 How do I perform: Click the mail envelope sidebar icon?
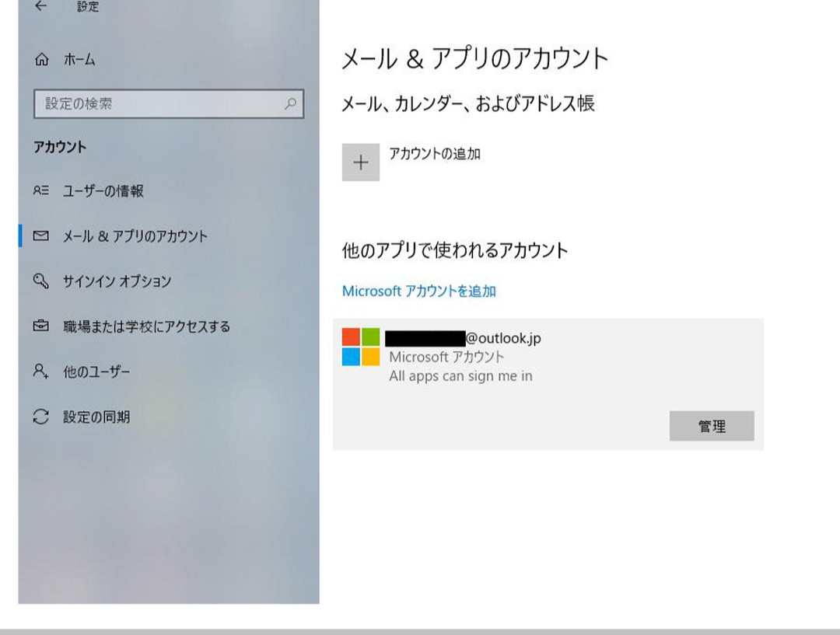[x=41, y=236]
